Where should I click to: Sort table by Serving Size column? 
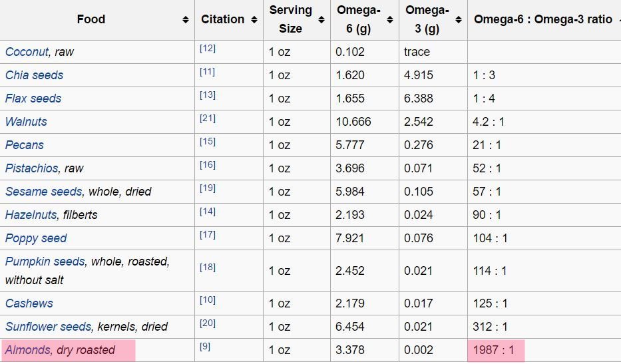[x=321, y=20]
